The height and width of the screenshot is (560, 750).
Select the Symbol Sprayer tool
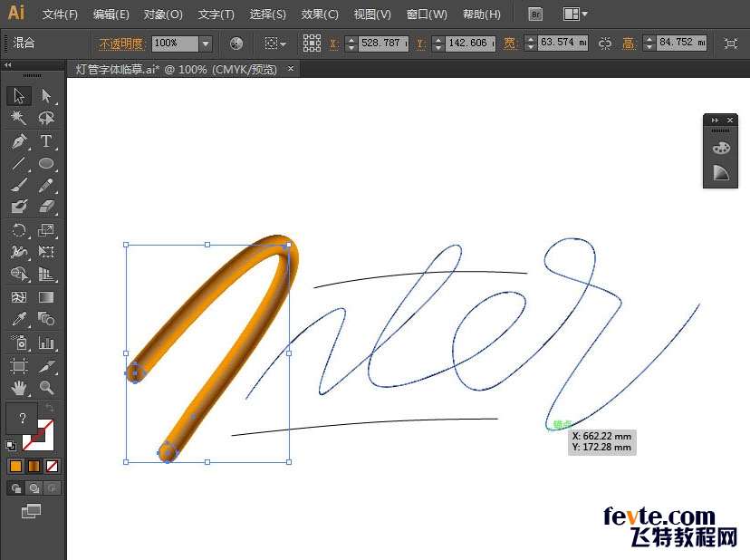click(x=19, y=343)
